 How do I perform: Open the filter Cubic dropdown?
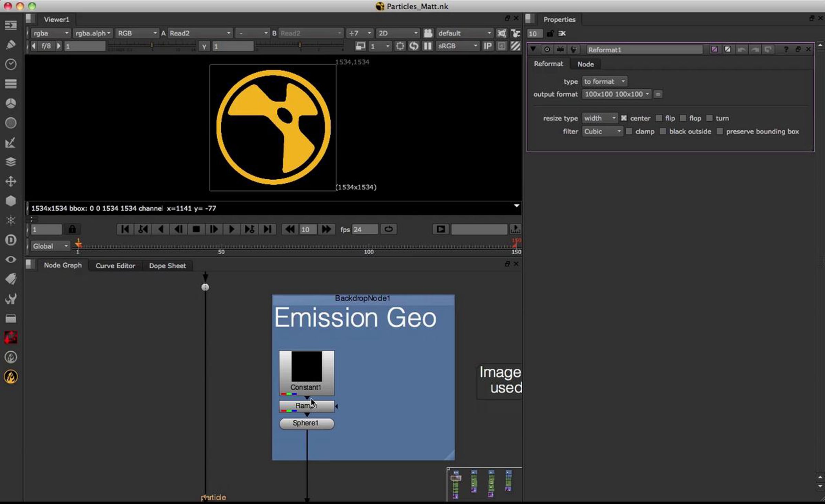(602, 131)
